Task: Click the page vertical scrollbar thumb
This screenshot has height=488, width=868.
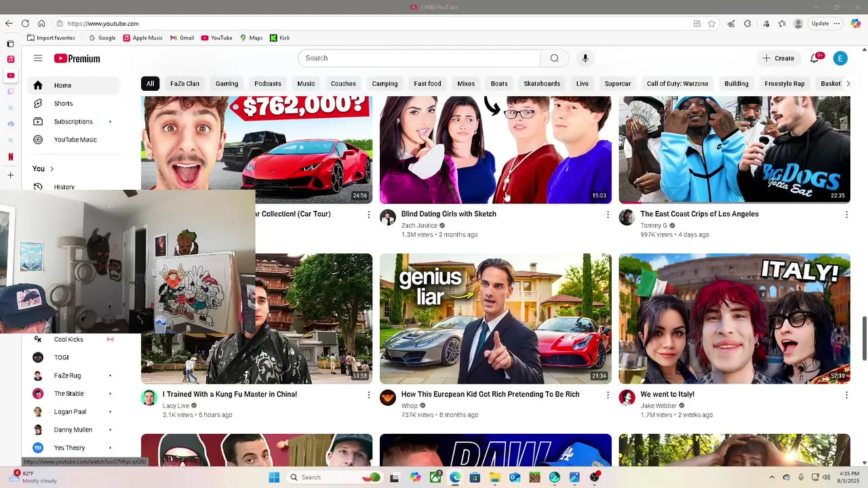Action: [x=864, y=338]
